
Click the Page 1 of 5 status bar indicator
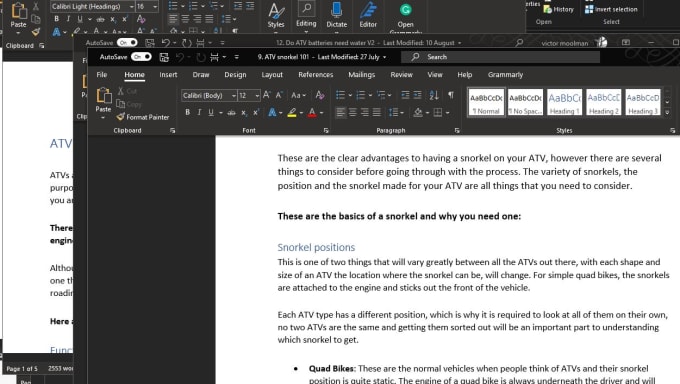pos(22,368)
